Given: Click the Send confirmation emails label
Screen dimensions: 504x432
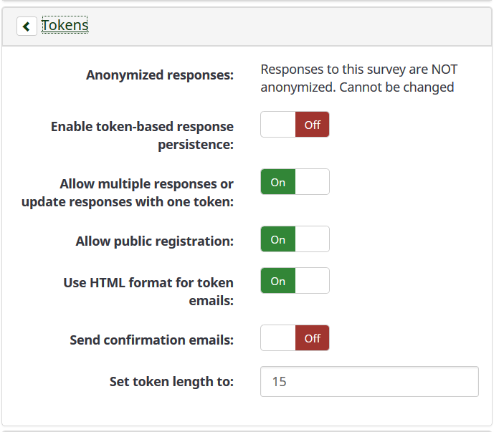Looking at the screenshot, I should point(151,340).
